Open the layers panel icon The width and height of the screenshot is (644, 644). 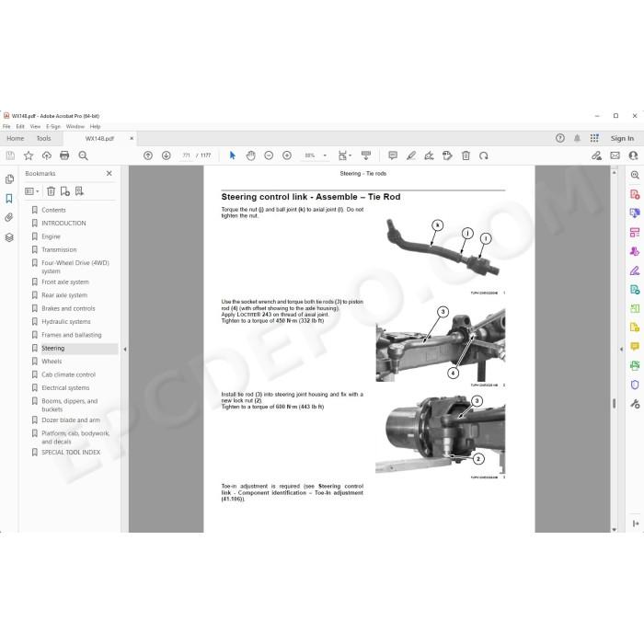(9, 237)
